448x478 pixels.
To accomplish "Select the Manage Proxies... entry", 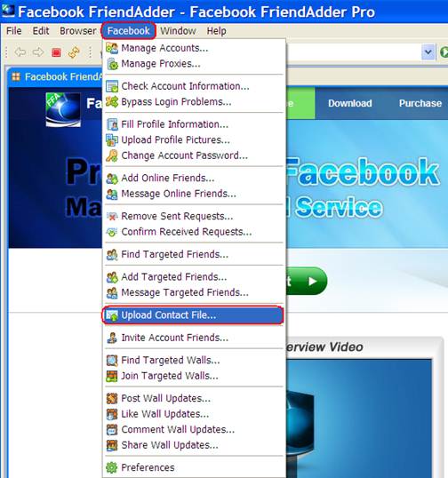I will pyautogui.click(x=194, y=64).
